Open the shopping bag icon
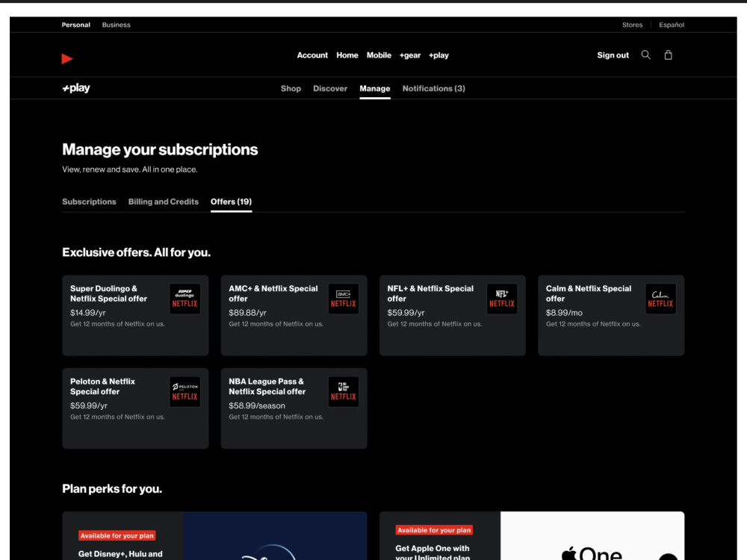This screenshot has width=747, height=560. pos(669,55)
